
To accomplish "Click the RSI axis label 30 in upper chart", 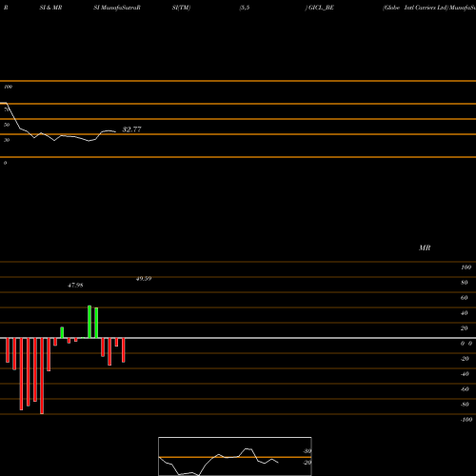I will (x=7, y=140).
